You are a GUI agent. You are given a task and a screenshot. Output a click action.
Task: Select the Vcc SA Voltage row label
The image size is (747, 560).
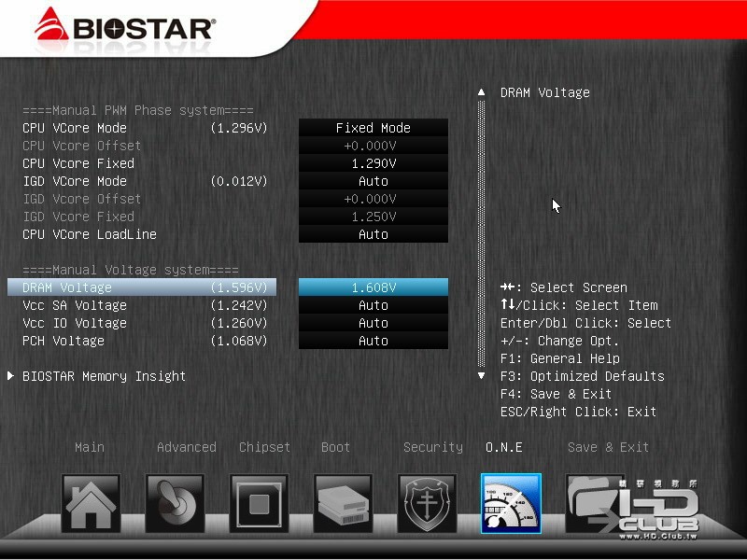(x=75, y=305)
